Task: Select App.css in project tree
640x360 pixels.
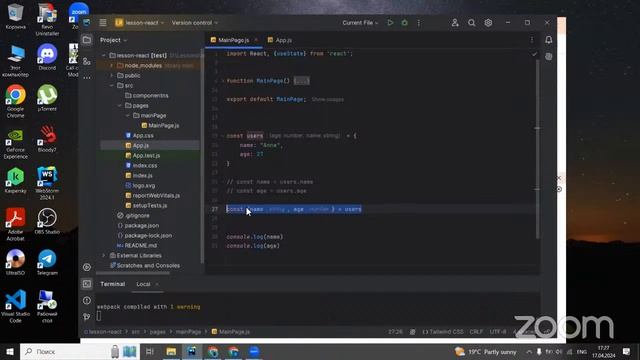Action: pyautogui.click(x=140, y=136)
